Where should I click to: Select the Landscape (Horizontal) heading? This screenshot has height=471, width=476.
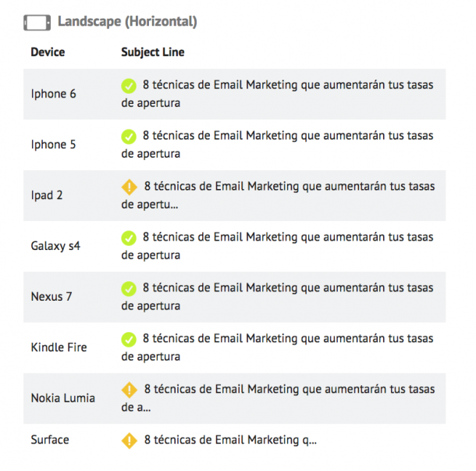tap(127, 22)
